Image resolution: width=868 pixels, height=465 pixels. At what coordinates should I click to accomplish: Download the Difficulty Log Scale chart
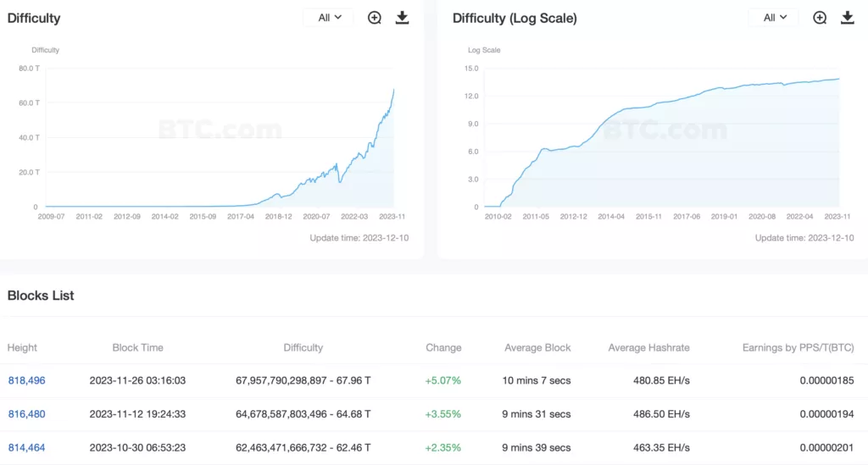click(848, 18)
